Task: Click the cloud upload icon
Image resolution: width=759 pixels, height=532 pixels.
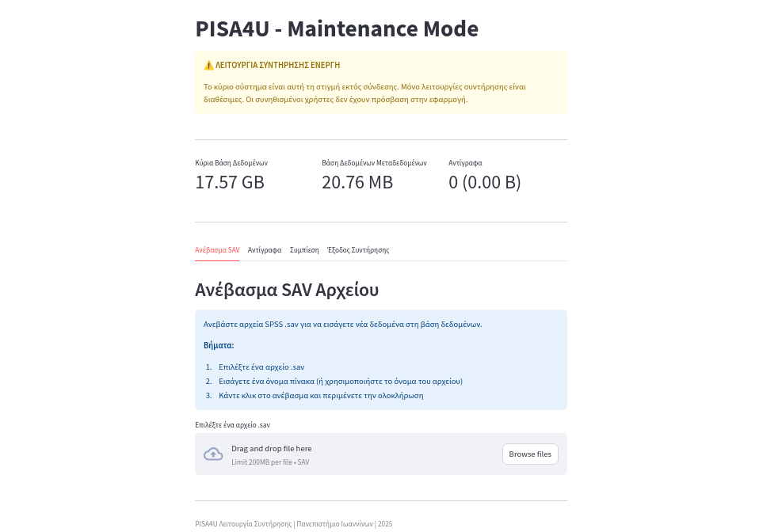Action: (x=213, y=454)
